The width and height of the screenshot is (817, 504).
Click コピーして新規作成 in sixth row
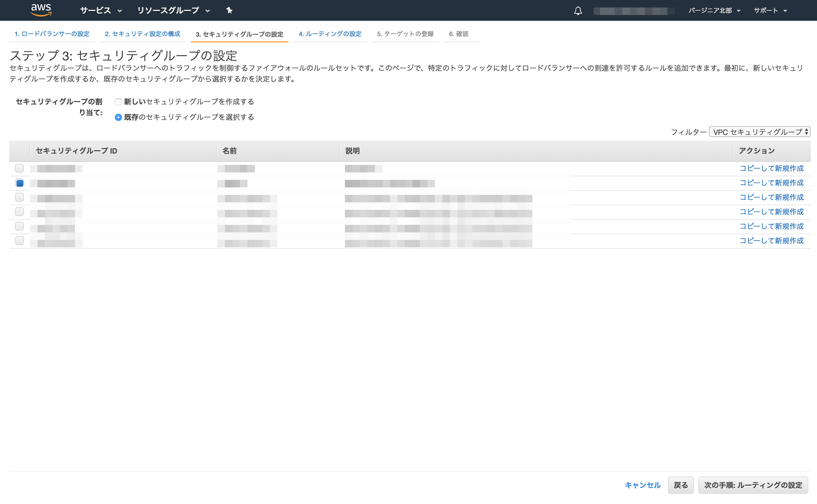coord(771,241)
